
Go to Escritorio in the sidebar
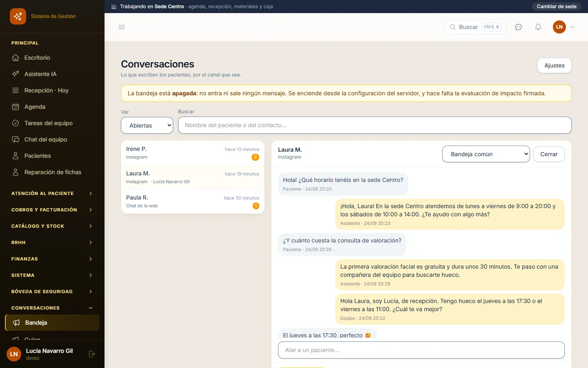tap(52, 58)
